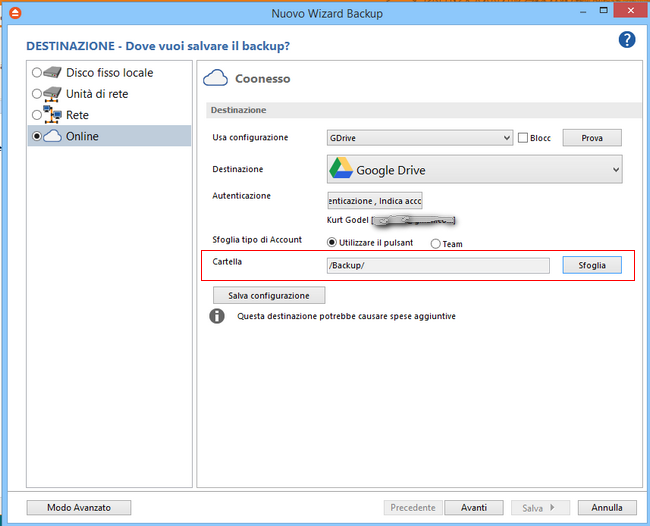Click Avanti to go to next step
Image resolution: width=650 pixels, height=526 pixels.
pos(474,508)
